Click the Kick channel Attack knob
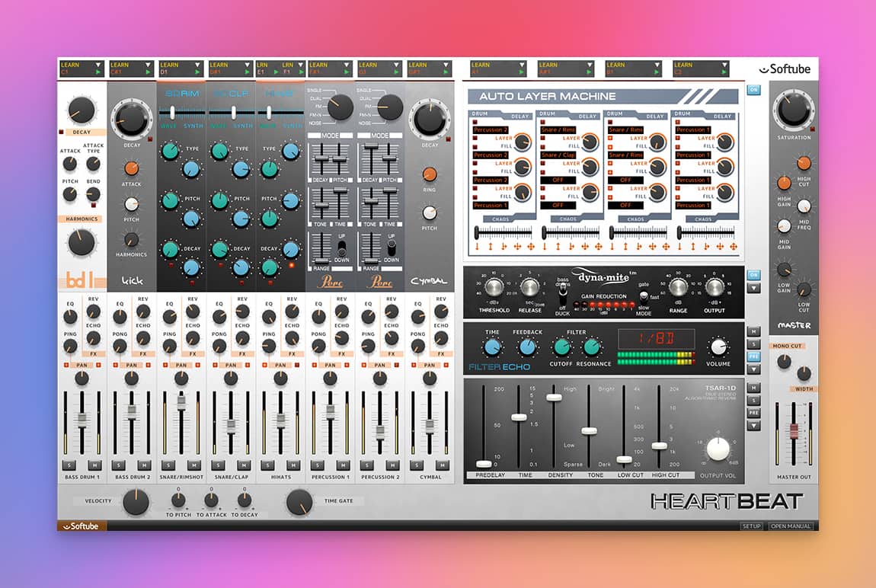Viewport: 876px width, 588px height. pos(132,168)
